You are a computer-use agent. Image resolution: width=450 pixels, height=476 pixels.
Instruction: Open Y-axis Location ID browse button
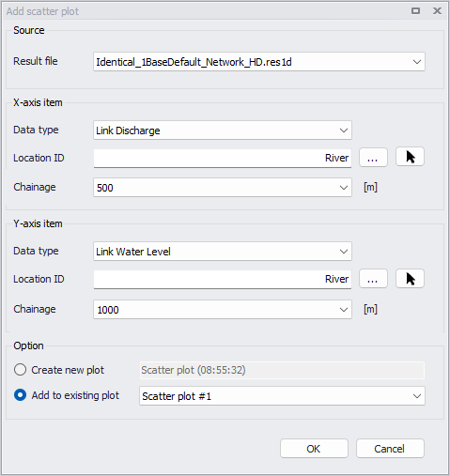tap(373, 279)
